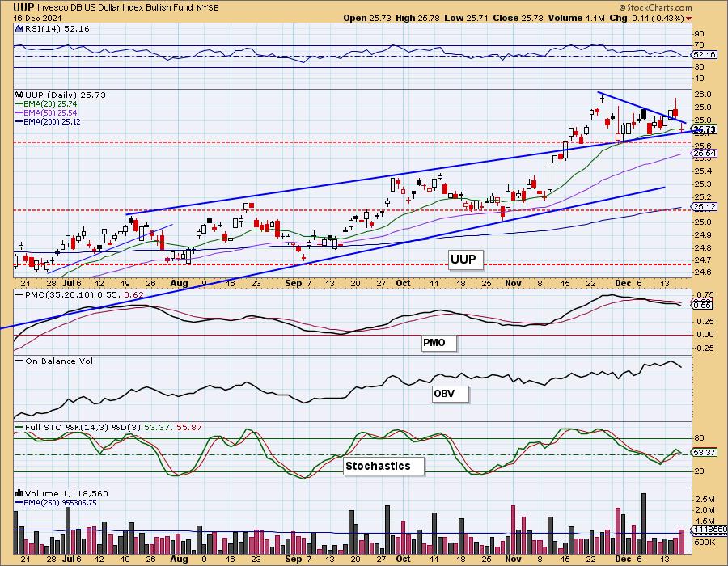Click the OBV annotation box
This screenshot has width=728, height=566.
click(451, 394)
